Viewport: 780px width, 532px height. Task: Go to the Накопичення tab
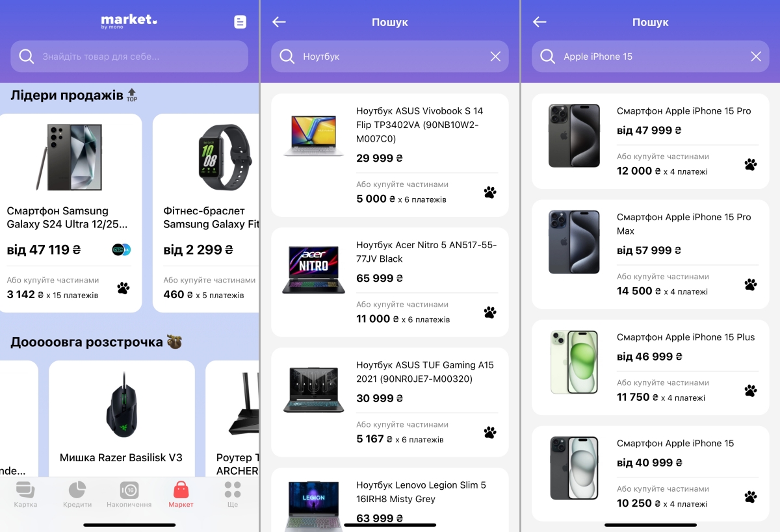point(129,495)
